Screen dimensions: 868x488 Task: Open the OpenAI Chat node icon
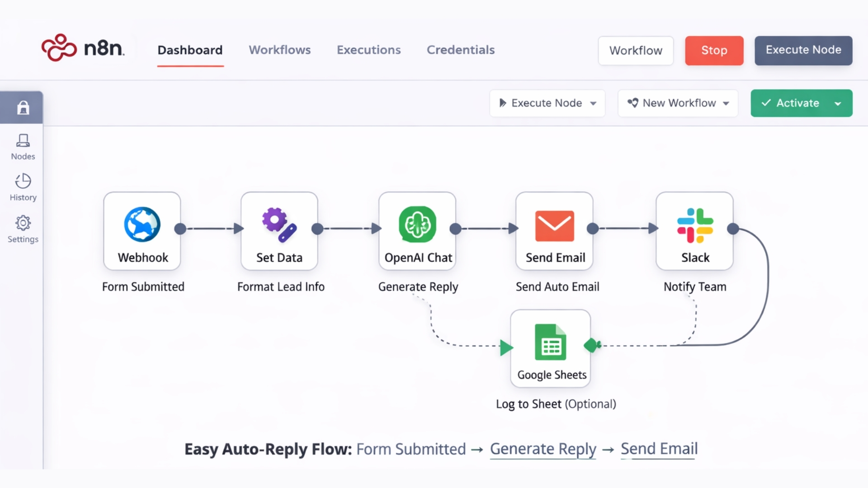417,225
